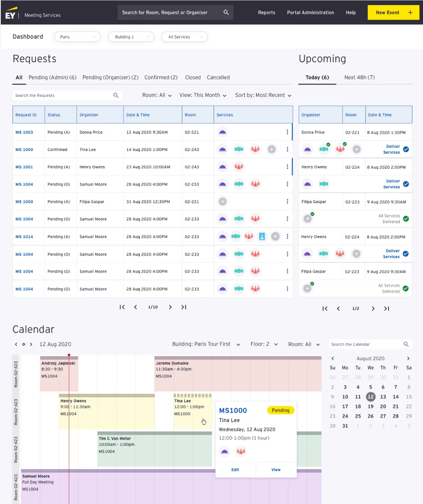
Task: Select the catering icon under Donna Price's upcoming event
Action: [307, 149]
